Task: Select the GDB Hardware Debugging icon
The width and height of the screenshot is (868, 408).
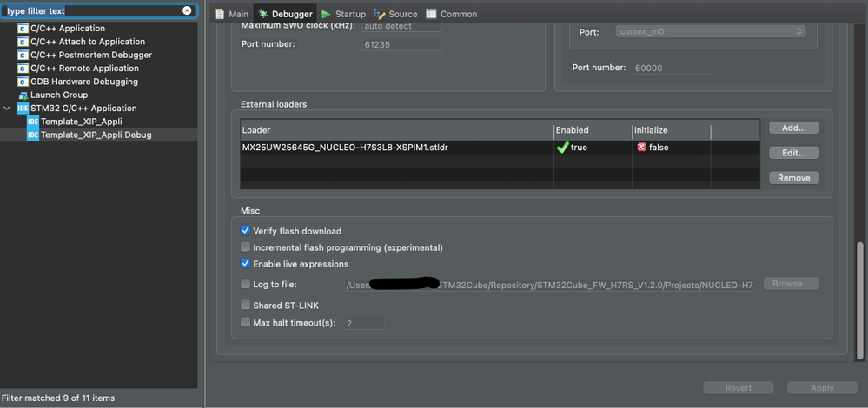Action: [23, 82]
